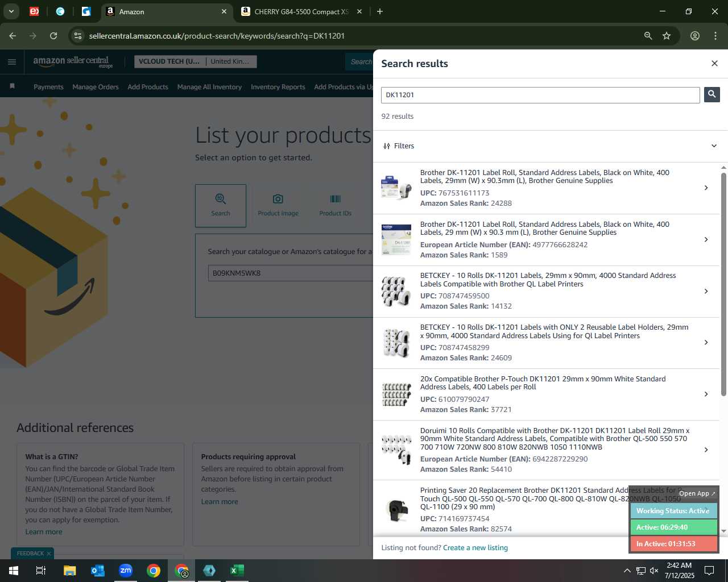This screenshot has height=582, width=728.
Task: Click Create a new listing link
Action: point(475,547)
